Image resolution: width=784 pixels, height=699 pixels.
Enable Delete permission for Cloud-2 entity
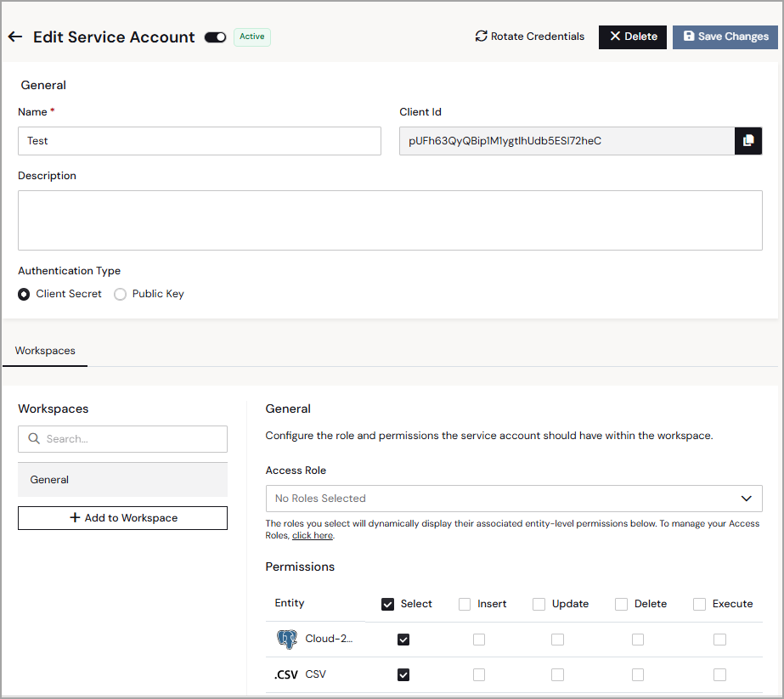(x=638, y=640)
